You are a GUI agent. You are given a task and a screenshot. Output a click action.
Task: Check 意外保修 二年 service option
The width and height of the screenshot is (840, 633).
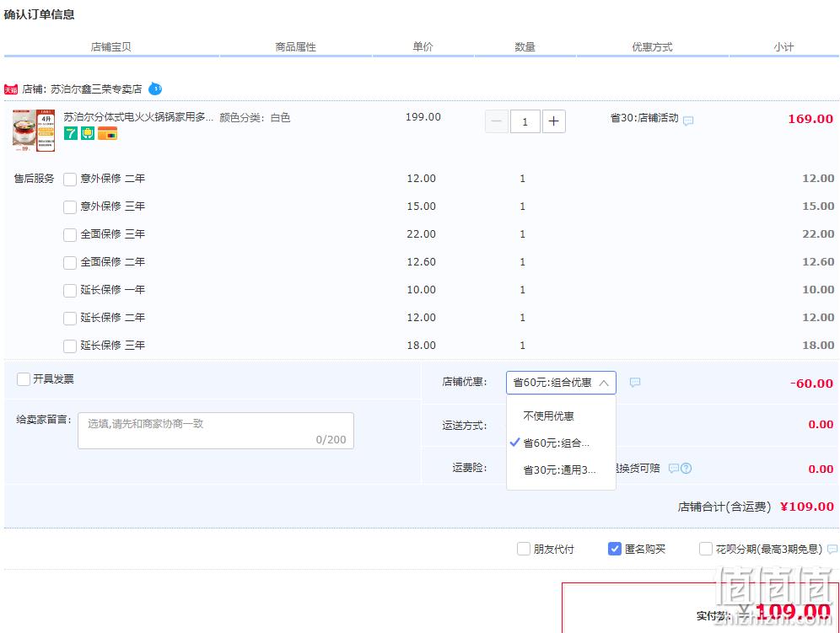coord(70,179)
